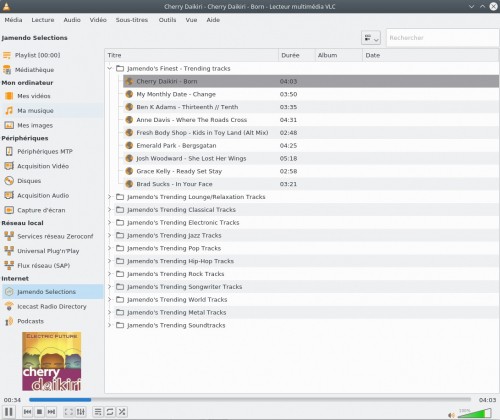500x420 pixels.
Task: Open the Audio menu
Action: coord(72,20)
